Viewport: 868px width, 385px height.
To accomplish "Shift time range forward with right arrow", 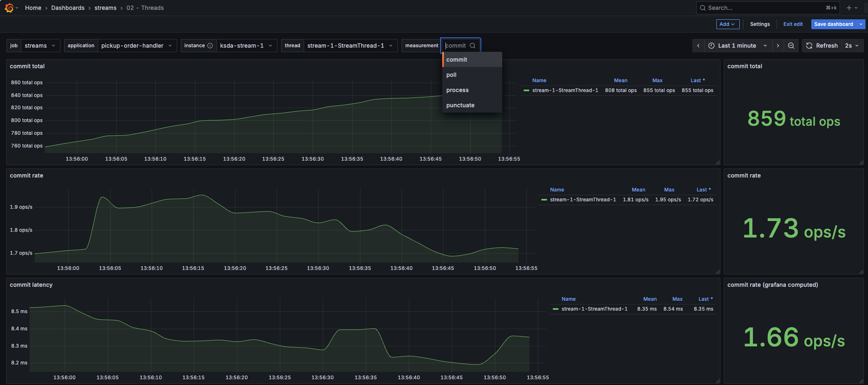I will (x=778, y=46).
